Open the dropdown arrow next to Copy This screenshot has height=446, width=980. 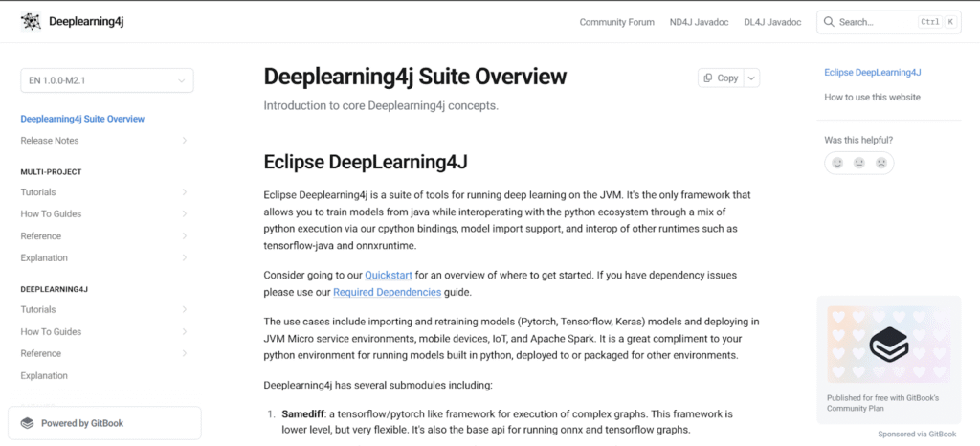[x=752, y=78]
